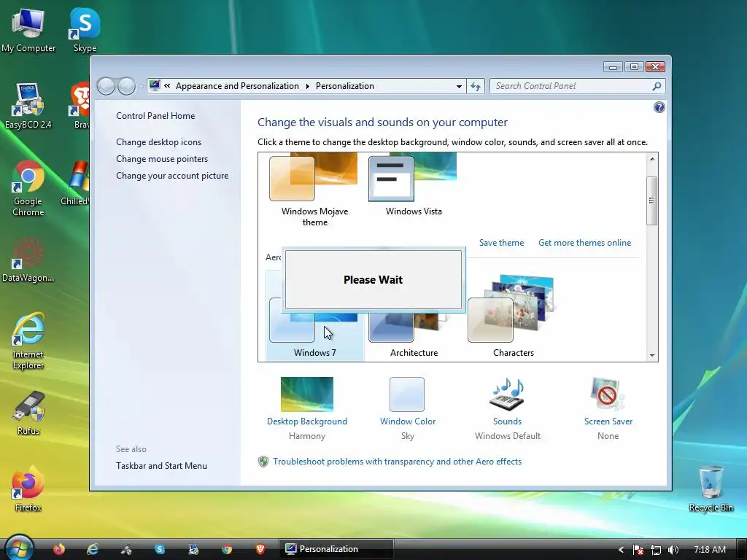
Task: Open the Rufus desktop shortcut
Action: point(28,413)
